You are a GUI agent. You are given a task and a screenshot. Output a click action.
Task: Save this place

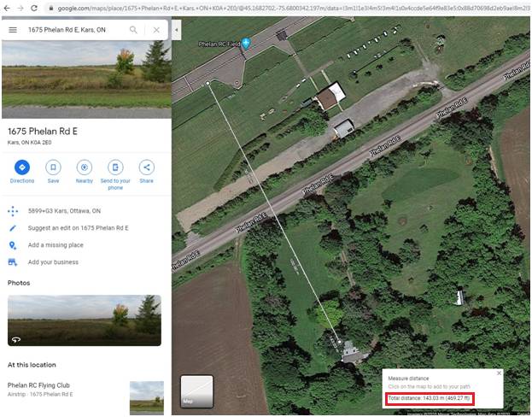point(53,167)
